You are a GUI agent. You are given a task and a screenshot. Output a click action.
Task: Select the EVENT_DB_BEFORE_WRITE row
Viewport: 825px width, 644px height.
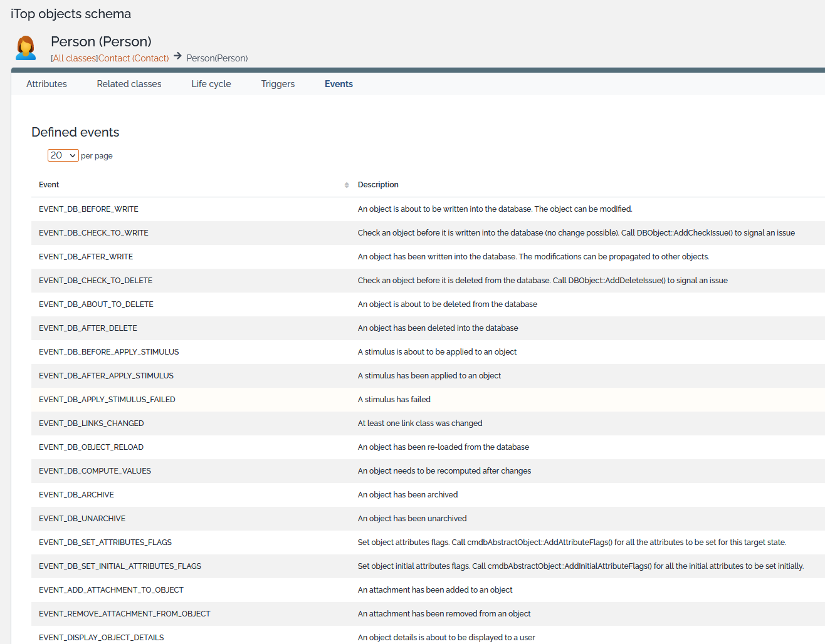point(88,209)
